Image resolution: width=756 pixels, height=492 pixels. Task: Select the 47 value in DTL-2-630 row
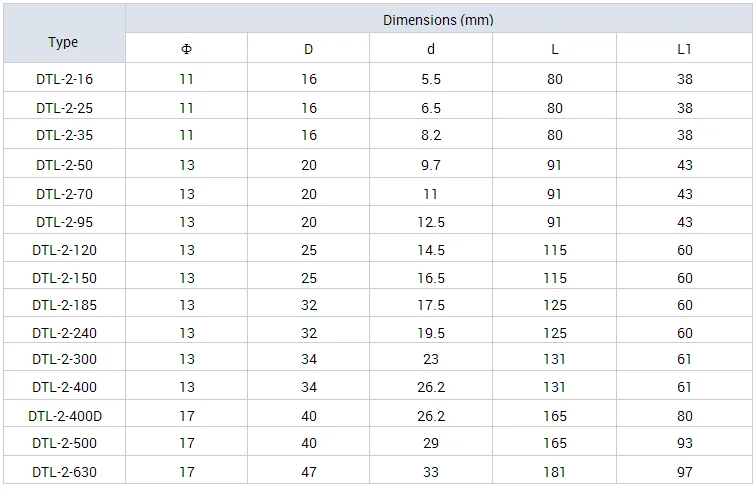(308, 472)
